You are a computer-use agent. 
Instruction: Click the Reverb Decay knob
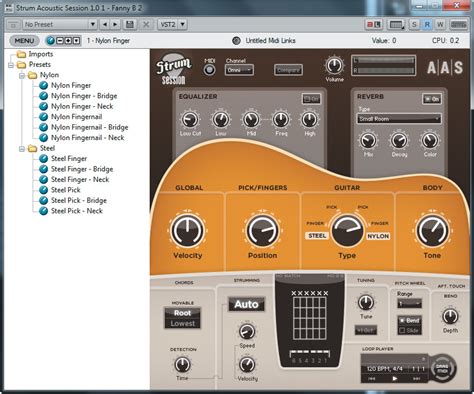(x=399, y=141)
